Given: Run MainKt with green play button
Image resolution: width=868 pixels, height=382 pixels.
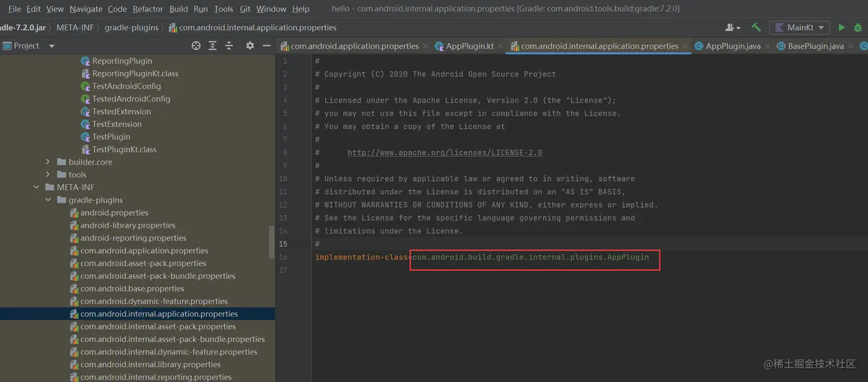Looking at the screenshot, I should pyautogui.click(x=841, y=28).
